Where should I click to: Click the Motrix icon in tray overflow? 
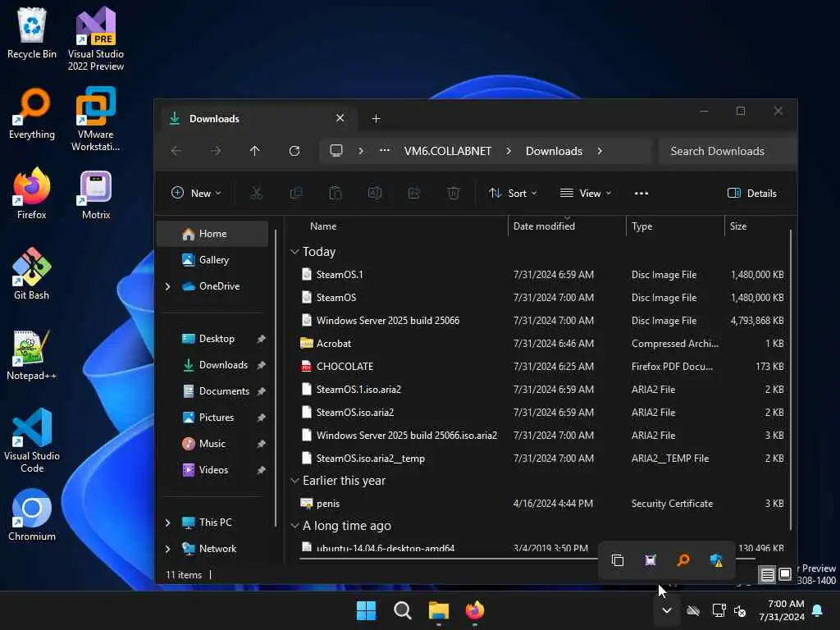[651, 560]
